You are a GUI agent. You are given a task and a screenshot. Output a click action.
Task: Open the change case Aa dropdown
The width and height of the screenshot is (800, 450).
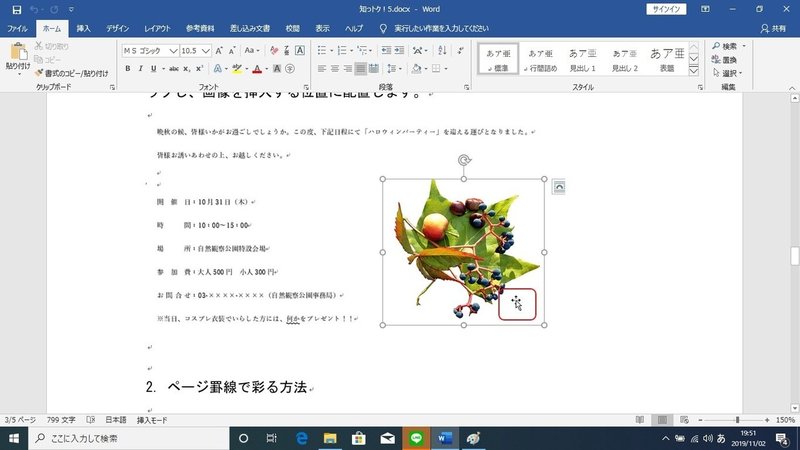pyautogui.click(x=252, y=51)
